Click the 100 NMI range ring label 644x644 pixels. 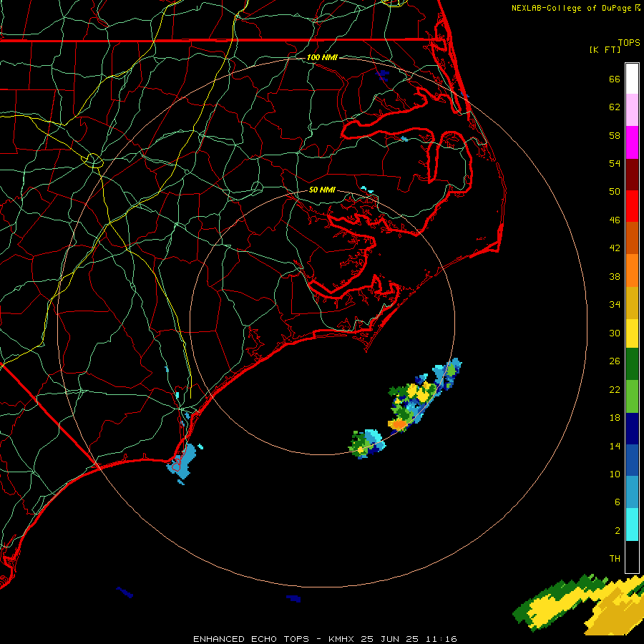tap(322, 57)
